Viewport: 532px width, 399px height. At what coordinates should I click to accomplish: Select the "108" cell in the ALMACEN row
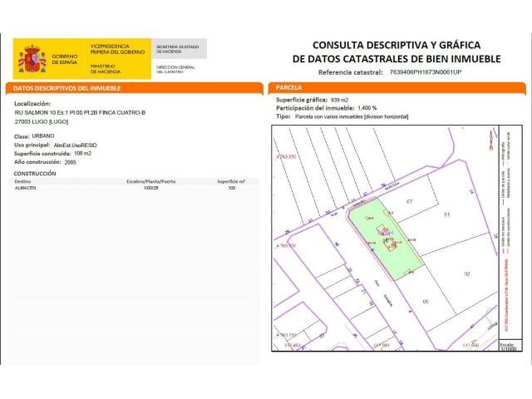click(x=232, y=188)
